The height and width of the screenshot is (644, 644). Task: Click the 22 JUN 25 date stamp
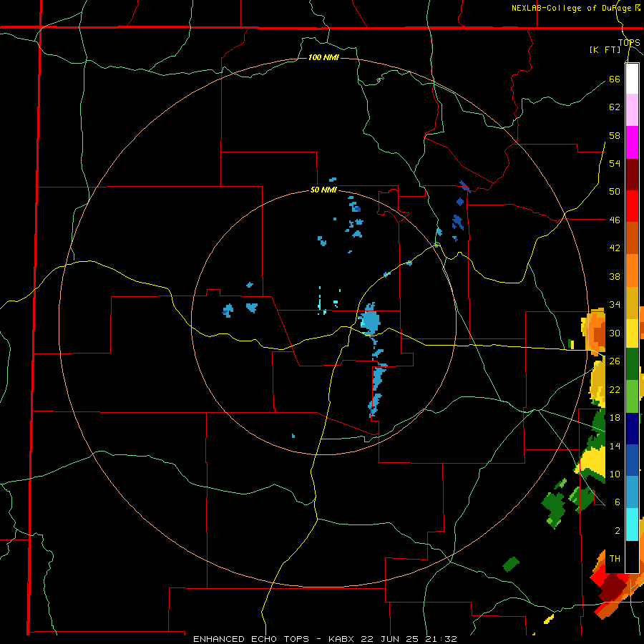[x=390, y=639]
